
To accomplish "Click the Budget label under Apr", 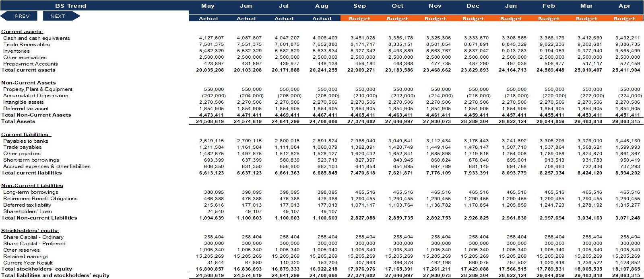I will 624,18.
